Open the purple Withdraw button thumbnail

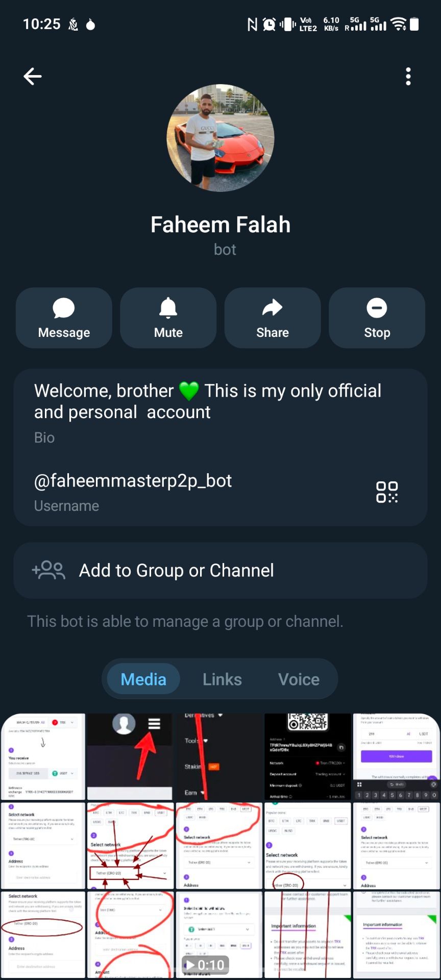click(x=397, y=756)
